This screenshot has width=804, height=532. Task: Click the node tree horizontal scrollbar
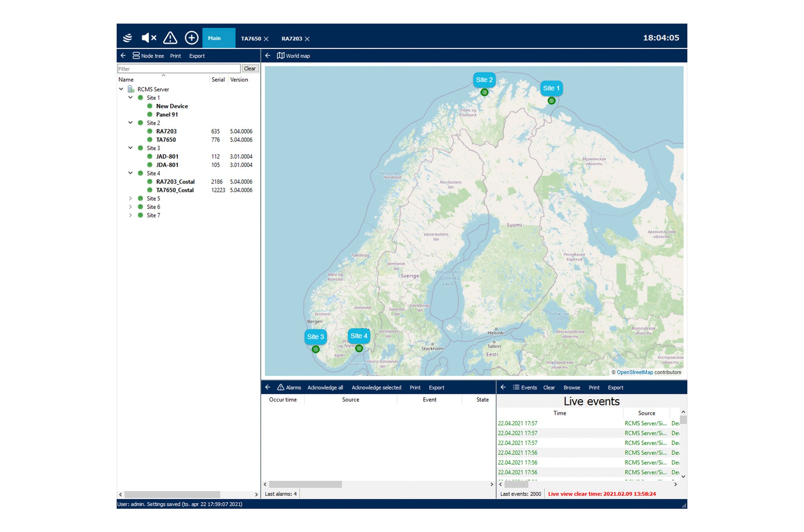pos(172,494)
